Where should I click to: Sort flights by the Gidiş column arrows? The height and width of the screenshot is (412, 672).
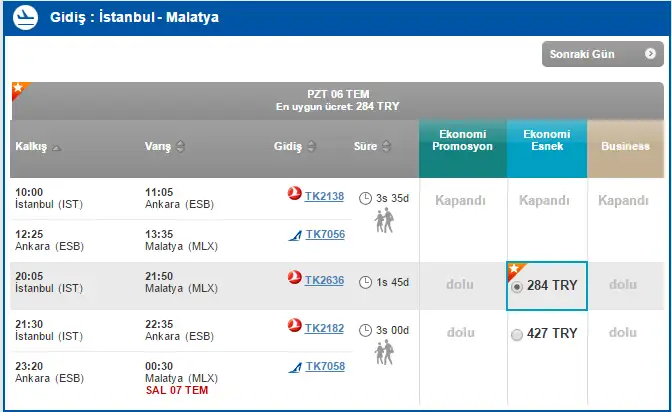(x=309, y=147)
